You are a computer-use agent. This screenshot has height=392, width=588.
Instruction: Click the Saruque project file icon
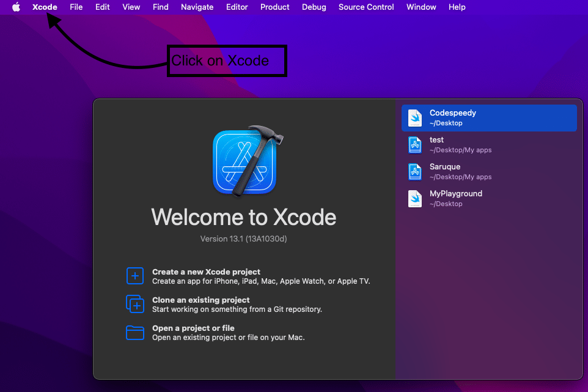(415, 171)
